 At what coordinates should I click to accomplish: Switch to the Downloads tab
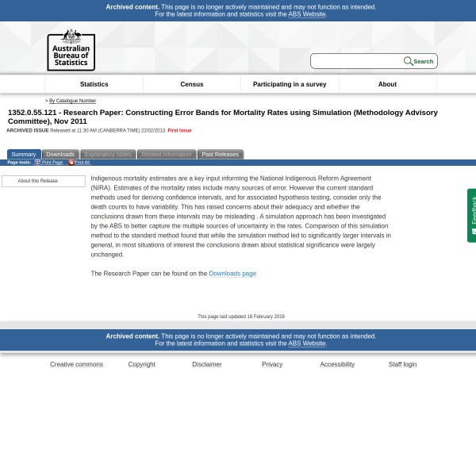click(x=60, y=154)
